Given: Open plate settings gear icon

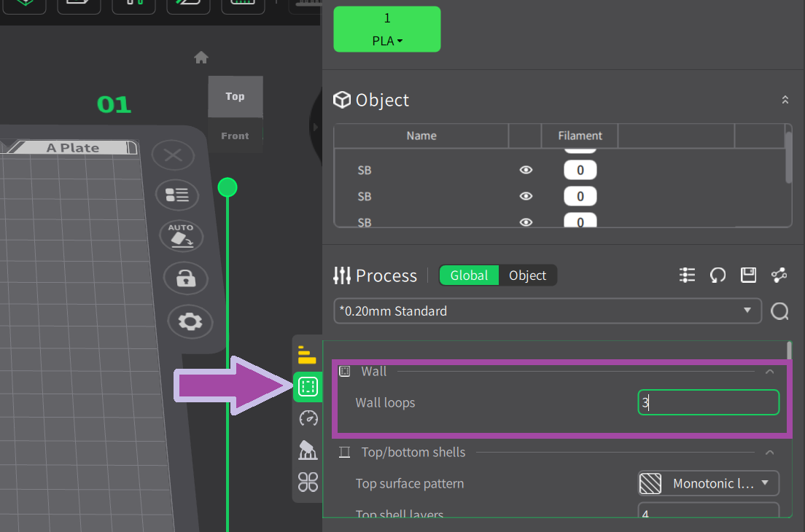Looking at the screenshot, I should (190, 321).
